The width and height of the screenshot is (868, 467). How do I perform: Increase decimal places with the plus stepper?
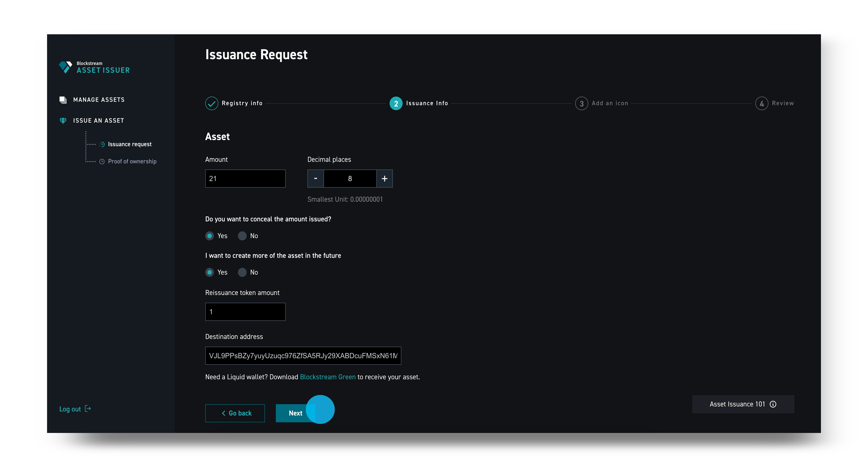click(384, 178)
